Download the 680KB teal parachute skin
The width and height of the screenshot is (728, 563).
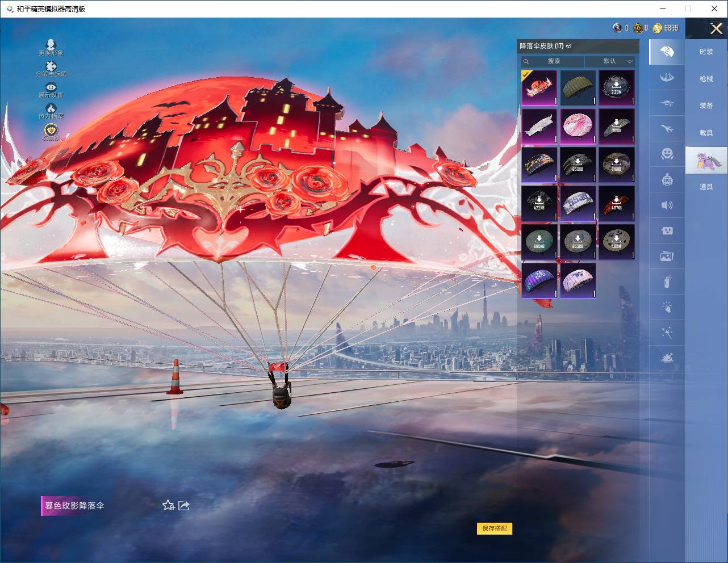(x=539, y=242)
